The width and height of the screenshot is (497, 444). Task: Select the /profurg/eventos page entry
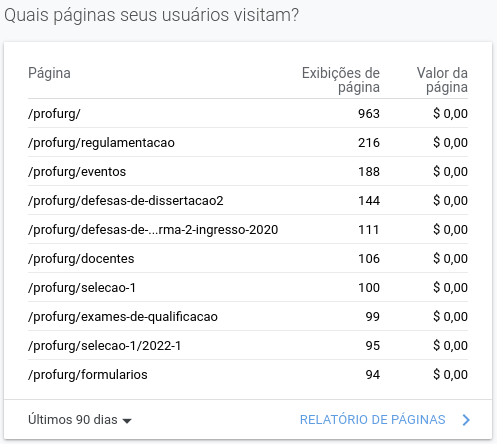tap(77, 172)
